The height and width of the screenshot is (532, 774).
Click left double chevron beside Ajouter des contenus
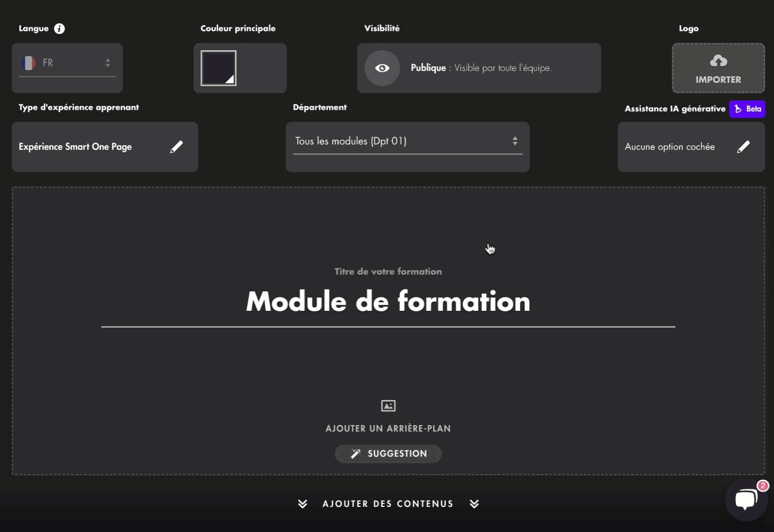click(303, 504)
